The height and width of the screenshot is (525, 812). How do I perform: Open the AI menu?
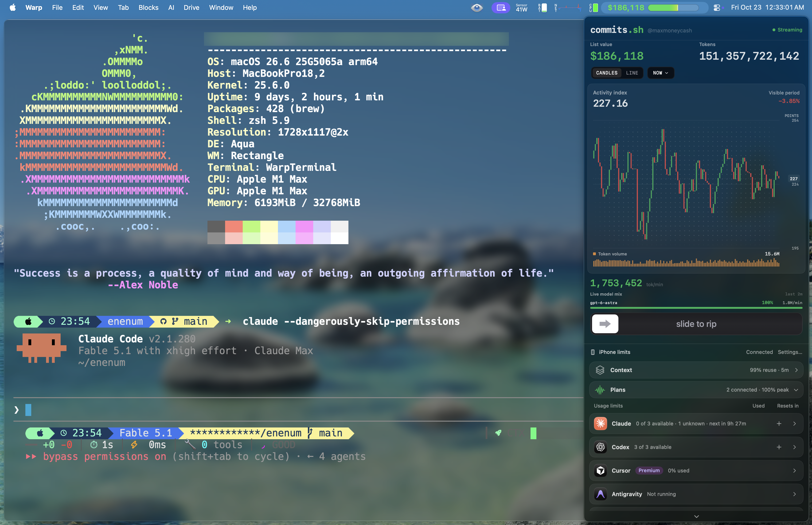171,8
